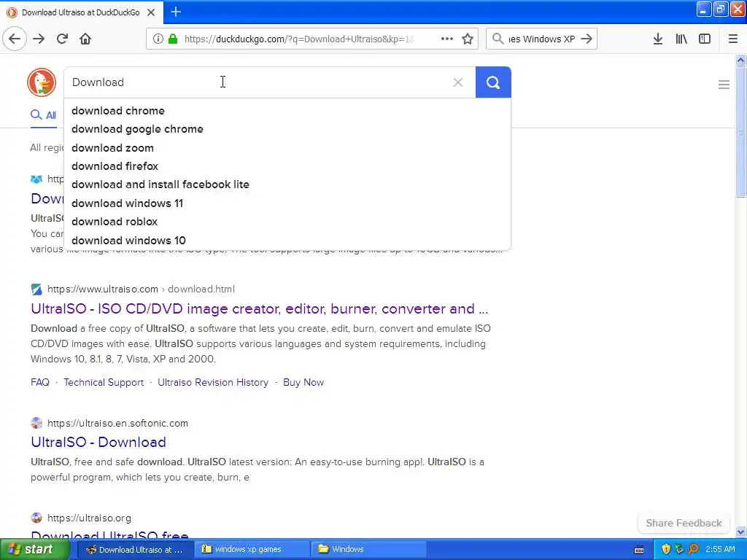Go back to the previous page
This screenshot has width=747, height=560.
(x=15, y=39)
